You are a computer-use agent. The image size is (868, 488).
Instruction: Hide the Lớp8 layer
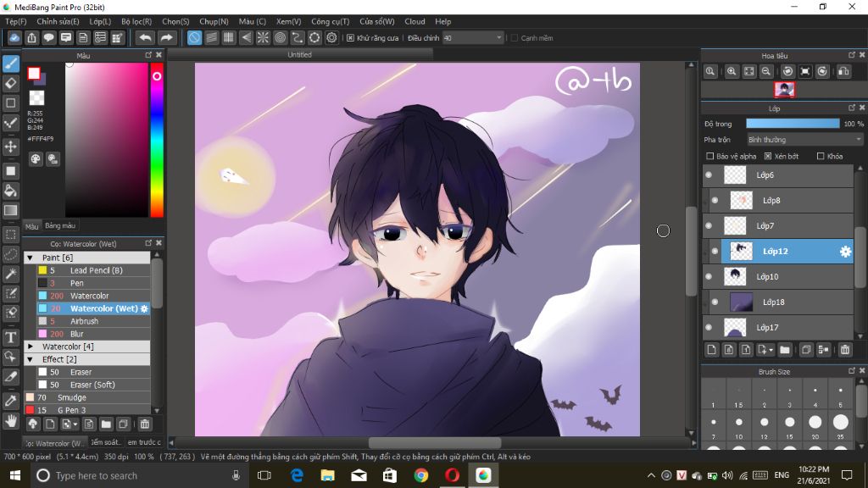click(x=715, y=200)
